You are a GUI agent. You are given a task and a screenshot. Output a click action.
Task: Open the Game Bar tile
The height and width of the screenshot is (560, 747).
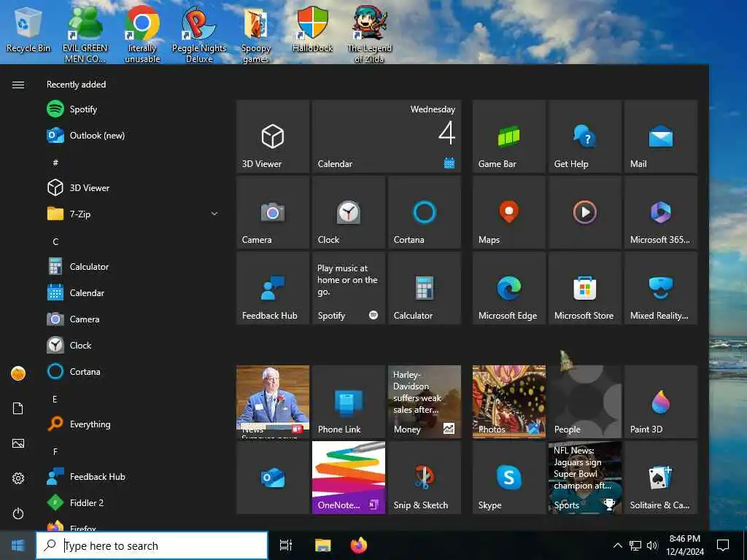pos(509,136)
